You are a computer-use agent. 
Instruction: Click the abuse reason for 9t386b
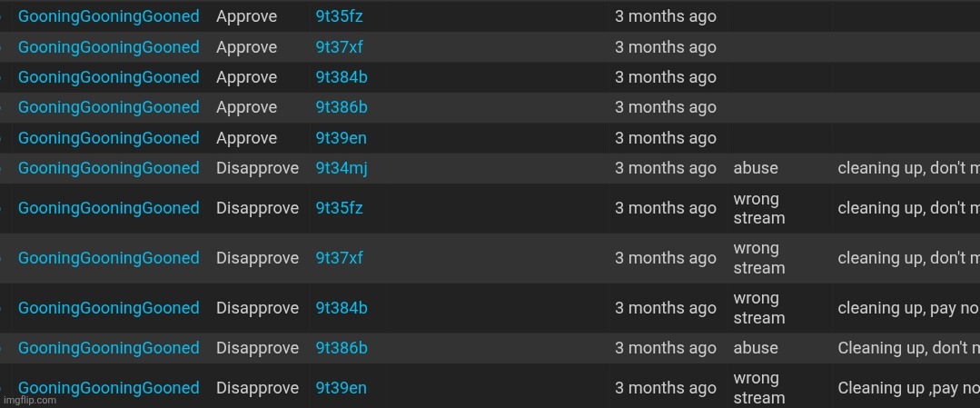[756, 349]
